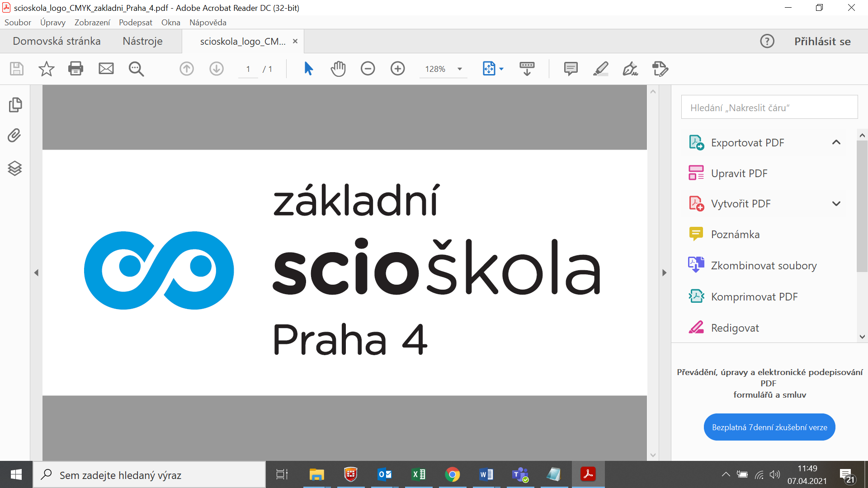
Task: Expand the Vytvořit PDF section
Action: coord(836,204)
